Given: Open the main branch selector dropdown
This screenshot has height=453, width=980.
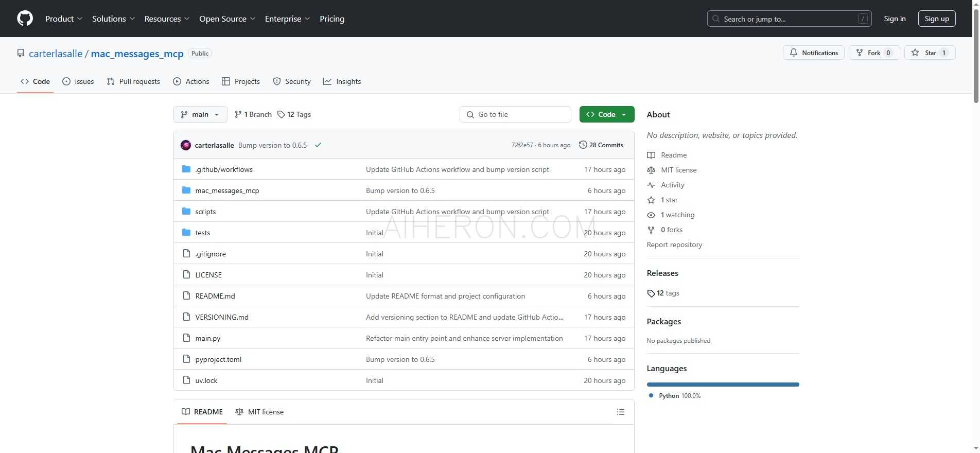Looking at the screenshot, I should coord(200,114).
